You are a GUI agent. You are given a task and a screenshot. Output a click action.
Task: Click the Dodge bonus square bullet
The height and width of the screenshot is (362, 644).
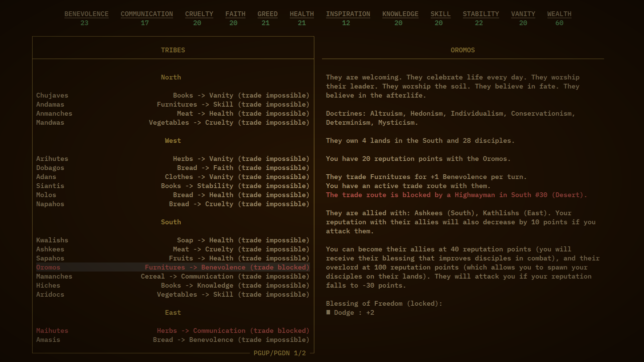(328, 312)
